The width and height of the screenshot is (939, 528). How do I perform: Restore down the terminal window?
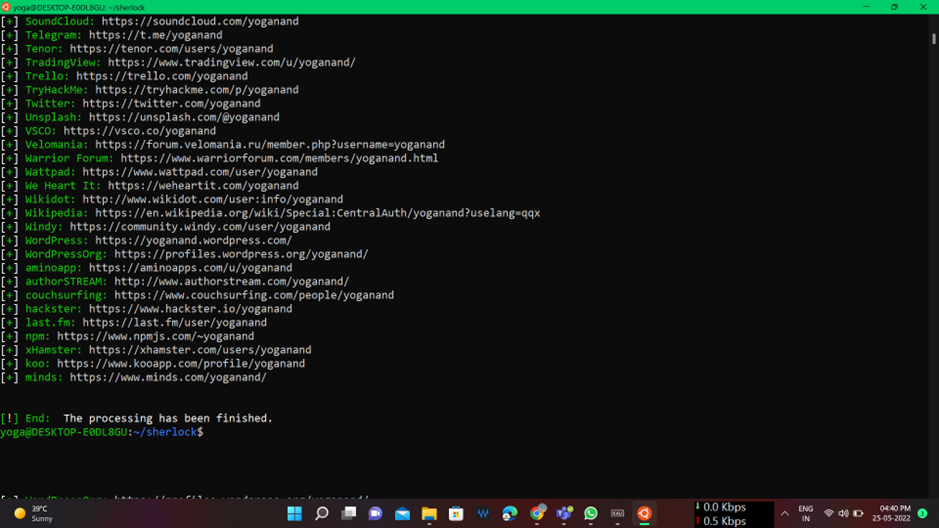coord(894,7)
